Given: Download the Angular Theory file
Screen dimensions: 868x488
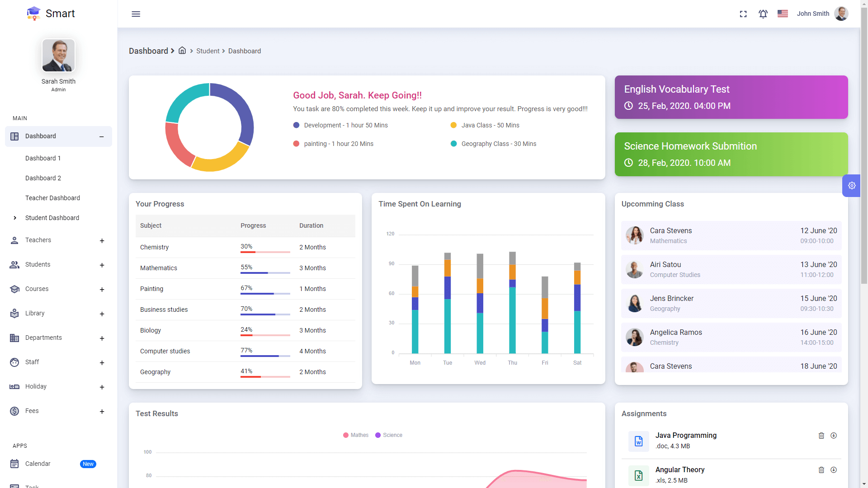Looking at the screenshot, I should click(834, 470).
